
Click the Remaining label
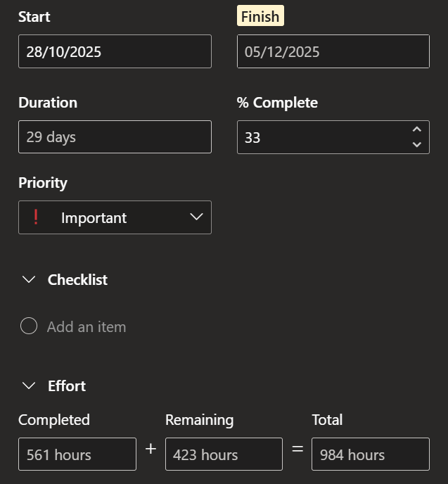pyautogui.click(x=199, y=420)
